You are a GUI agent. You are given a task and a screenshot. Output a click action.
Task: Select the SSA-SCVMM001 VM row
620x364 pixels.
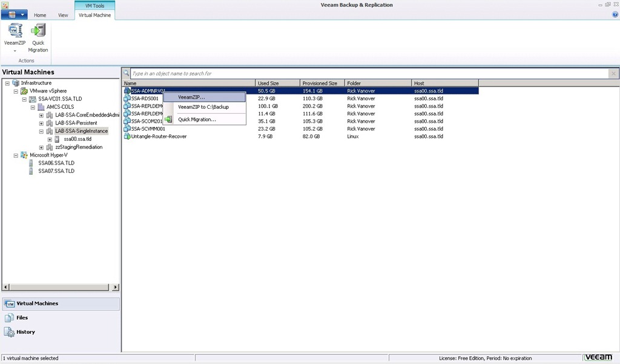(300, 129)
